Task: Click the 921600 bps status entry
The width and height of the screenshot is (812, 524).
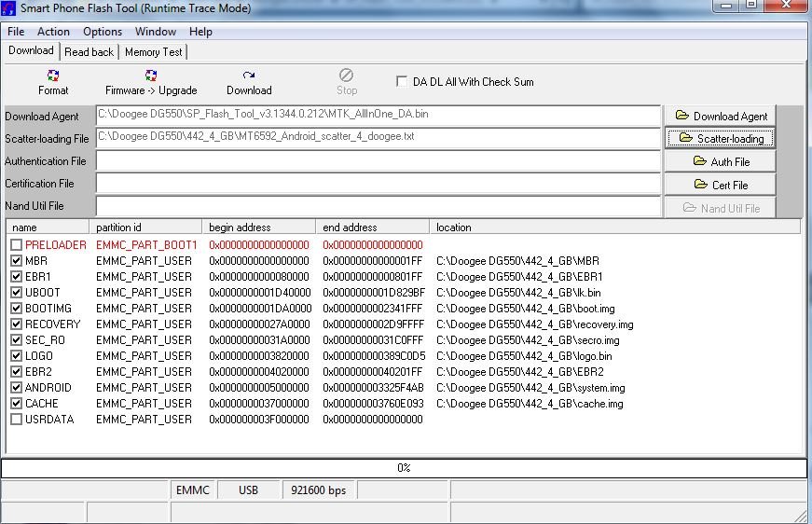Action: click(318, 490)
